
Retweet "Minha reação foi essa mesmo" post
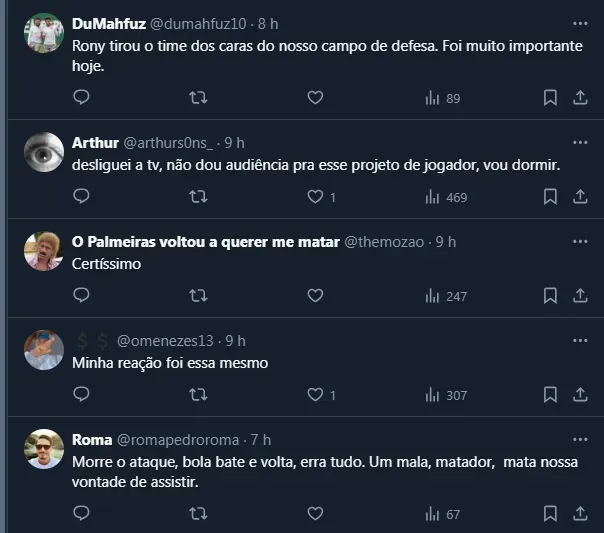point(198,395)
